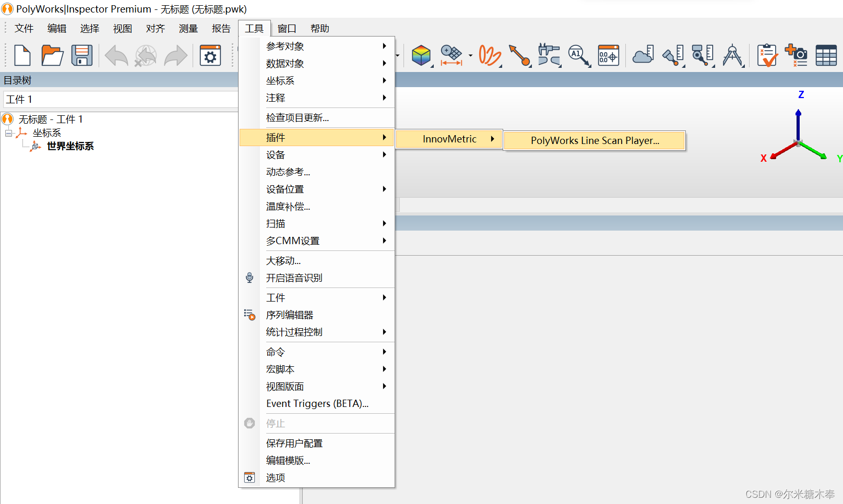843x504 pixels.
Task: Choose Event Triggers (BETA) entry
Action: point(317,403)
